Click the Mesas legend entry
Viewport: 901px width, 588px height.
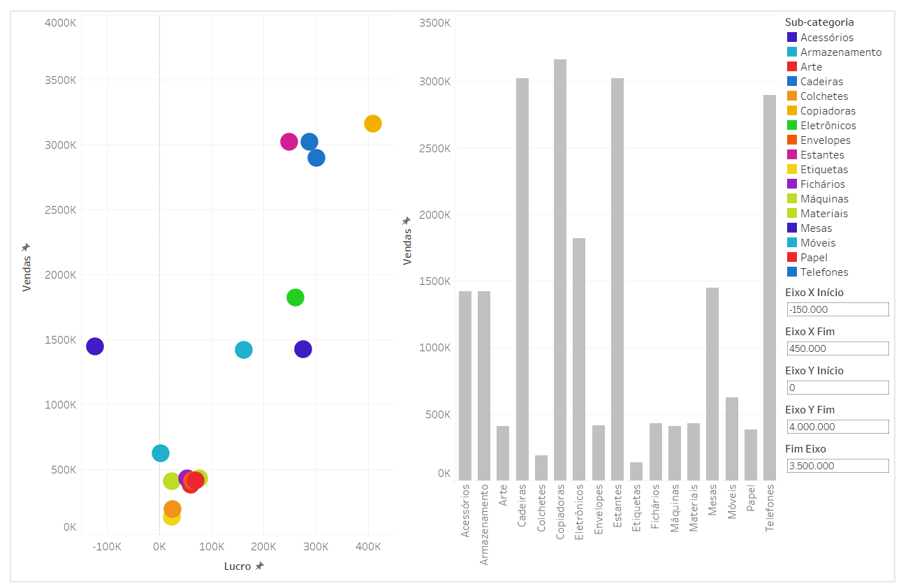(810, 228)
